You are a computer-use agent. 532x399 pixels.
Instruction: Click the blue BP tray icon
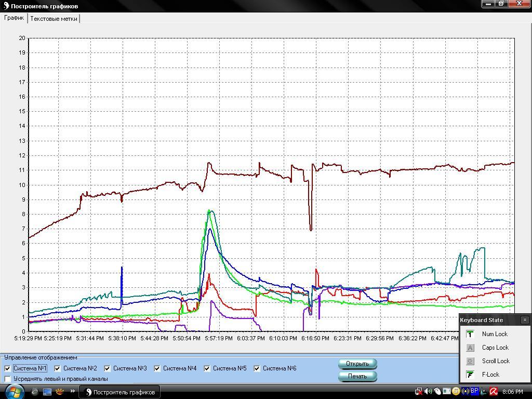[x=474, y=392]
